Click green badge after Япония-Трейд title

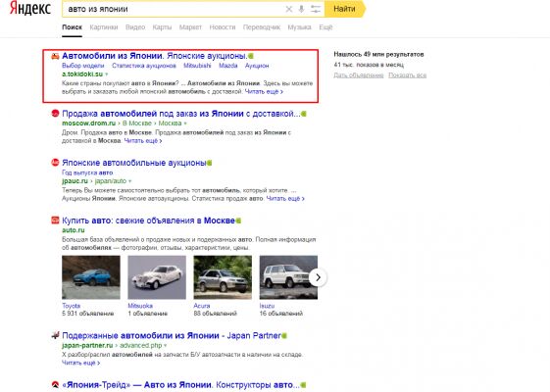pyautogui.click(x=303, y=385)
